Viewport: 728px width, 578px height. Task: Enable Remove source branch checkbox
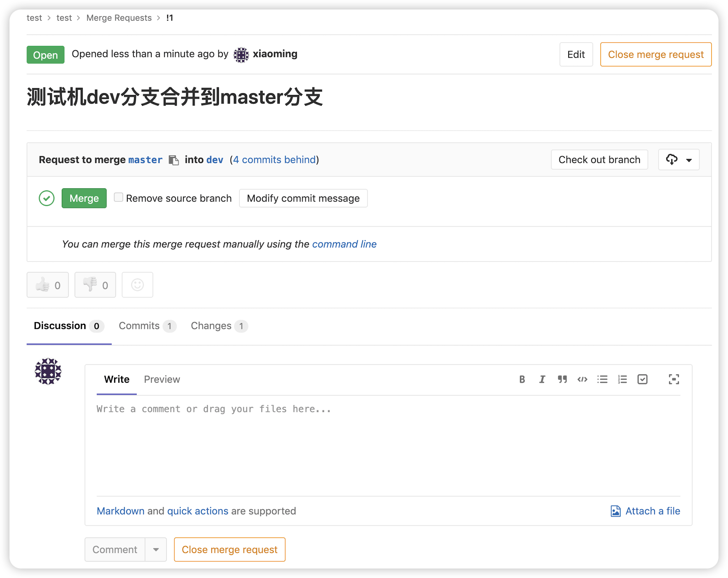(118, 197)
